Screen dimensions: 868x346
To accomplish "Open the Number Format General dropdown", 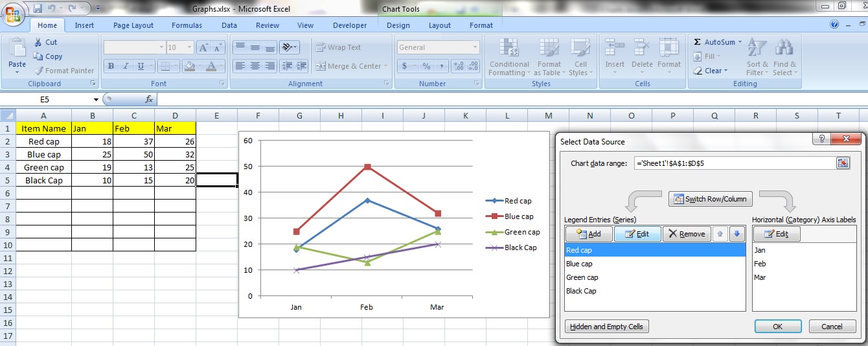I will click(475, 47).
